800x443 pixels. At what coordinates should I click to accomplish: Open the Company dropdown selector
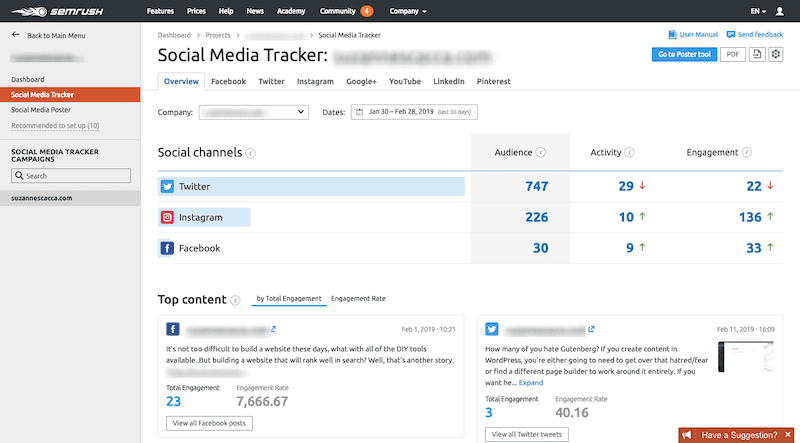click(254, 112)
